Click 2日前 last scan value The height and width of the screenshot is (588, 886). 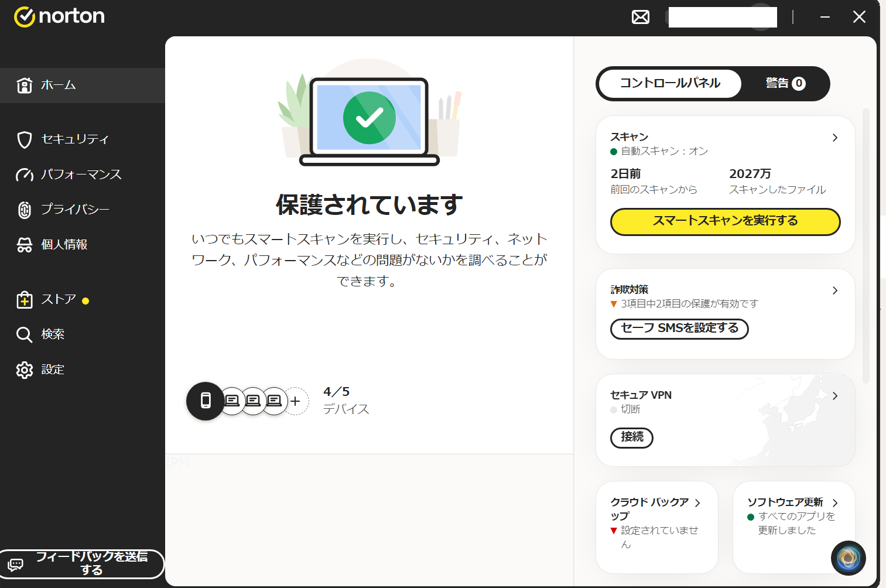click(625, 174)
